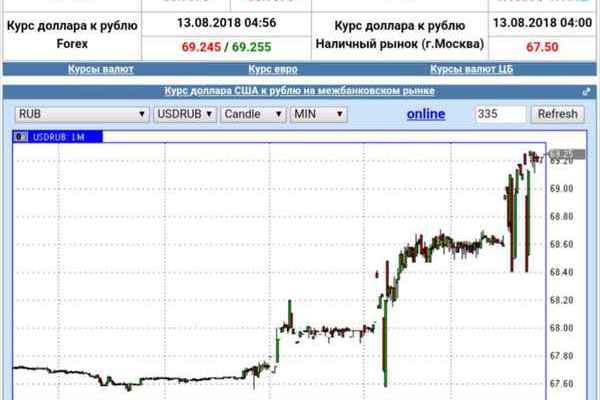Image resolution: width=600 pixels, height=400 pixels.
Task: Expand the MIN timeframe dropdown
Action: click(x=317, y=114)
